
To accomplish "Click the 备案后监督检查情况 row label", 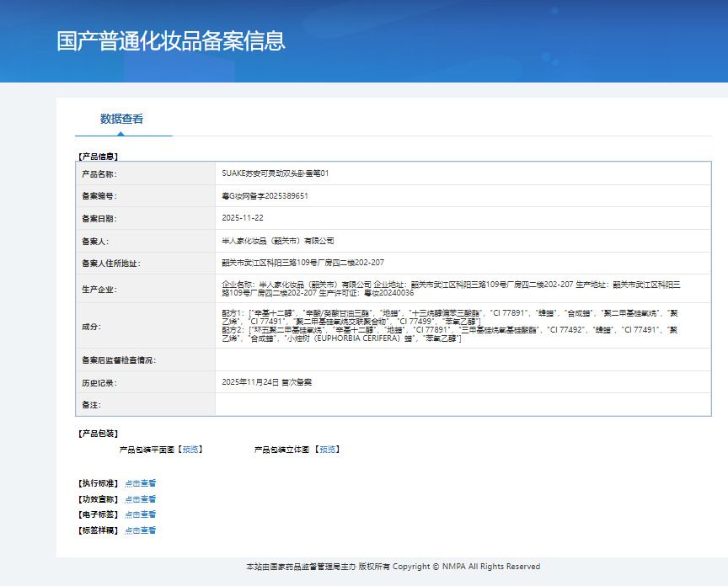I will (x=119, y=360).
